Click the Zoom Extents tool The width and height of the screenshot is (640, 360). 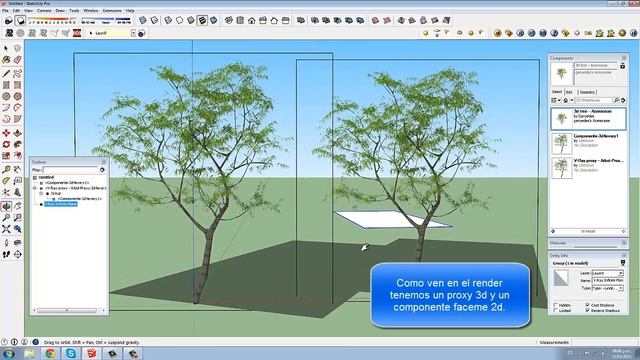6,229
